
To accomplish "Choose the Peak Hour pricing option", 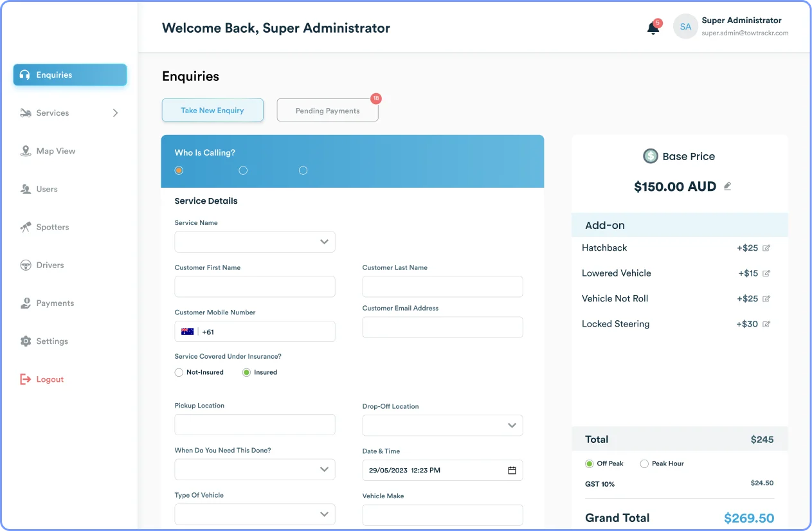I will pos(644,464).
